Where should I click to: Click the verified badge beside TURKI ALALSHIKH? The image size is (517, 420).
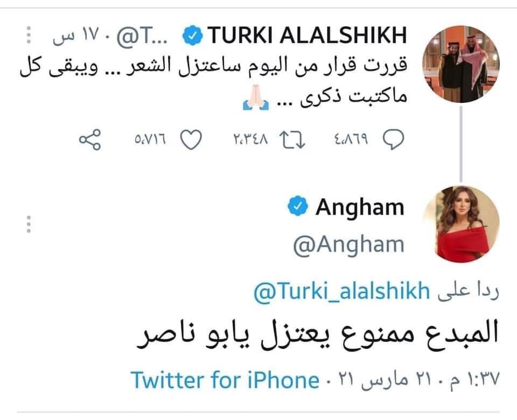pos(193,36)
